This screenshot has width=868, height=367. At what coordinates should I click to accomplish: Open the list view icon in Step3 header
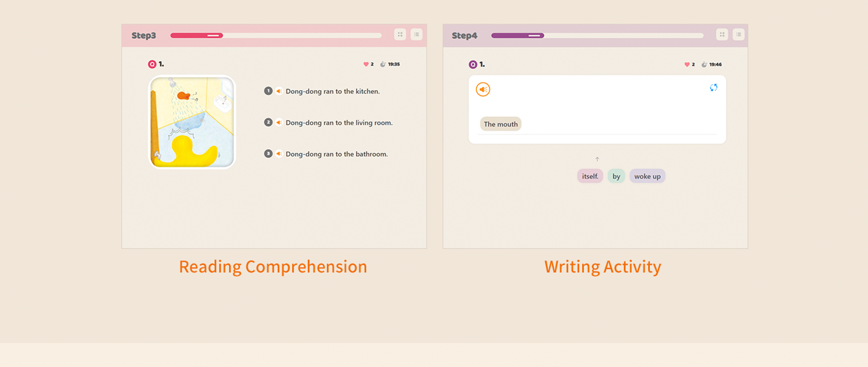416,35
